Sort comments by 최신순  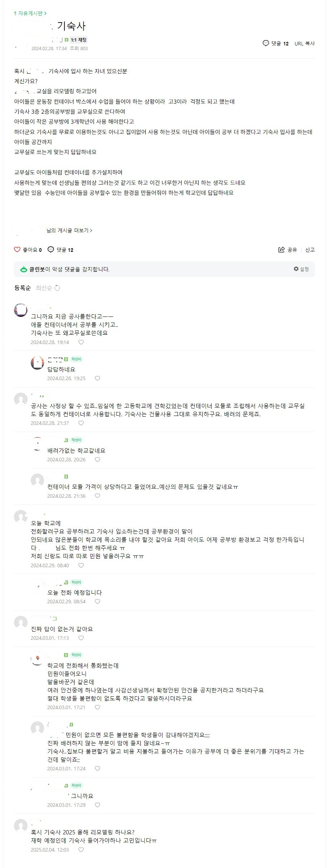coord(44,288)
